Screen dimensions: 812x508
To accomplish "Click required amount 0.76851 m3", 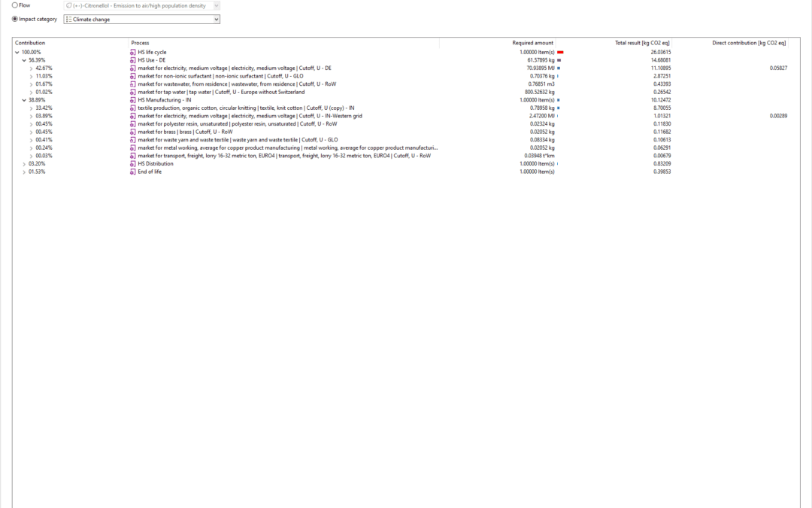I will click(541, 84).
